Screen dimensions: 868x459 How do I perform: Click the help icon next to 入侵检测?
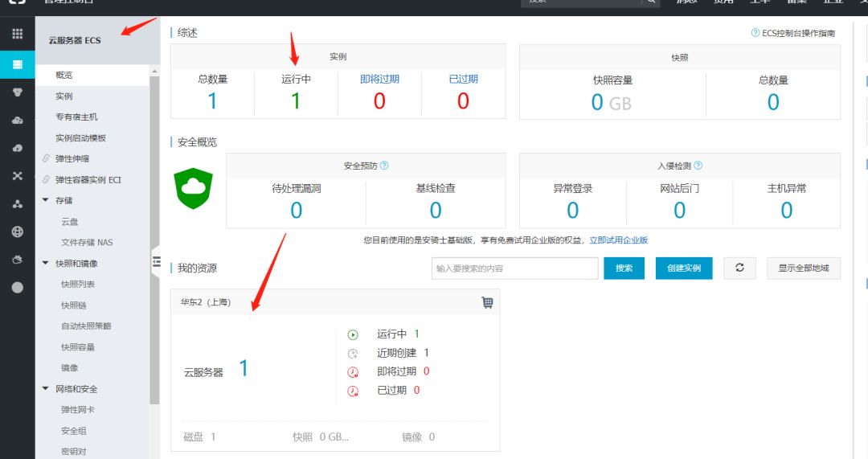point(698,165)
